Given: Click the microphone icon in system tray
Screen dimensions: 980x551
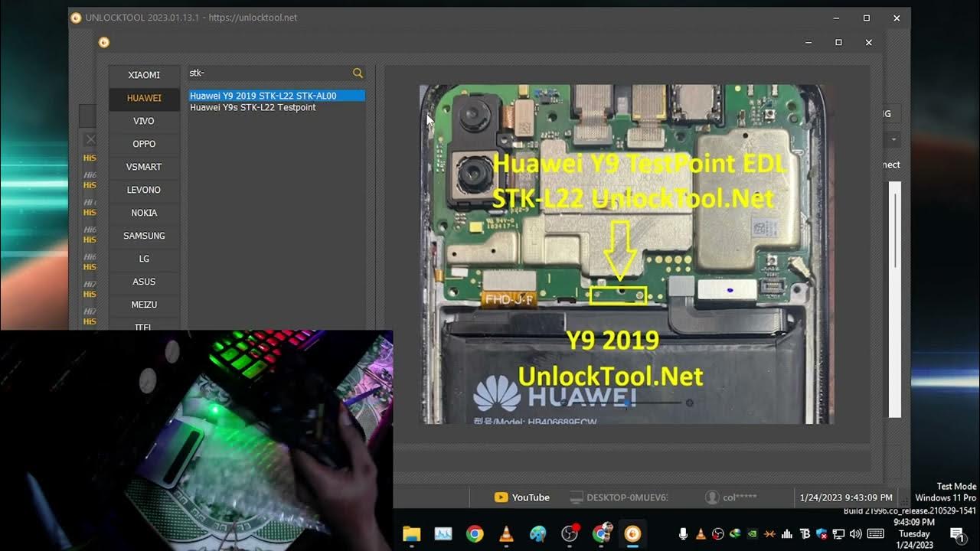Looking at the screenshot, I should click(x=684, y=533).
